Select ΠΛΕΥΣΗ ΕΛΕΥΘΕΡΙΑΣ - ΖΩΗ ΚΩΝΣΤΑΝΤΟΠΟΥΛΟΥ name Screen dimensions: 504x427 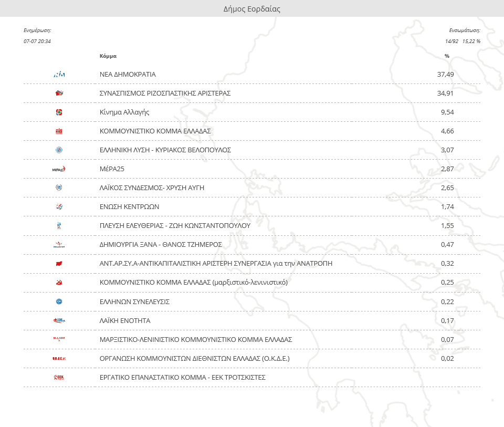175,226
